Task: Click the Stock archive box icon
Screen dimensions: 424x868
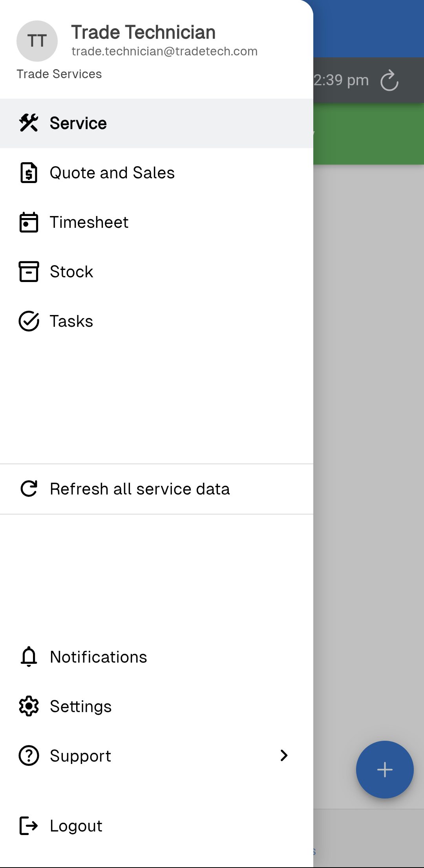Action: [x=29, y=272]
